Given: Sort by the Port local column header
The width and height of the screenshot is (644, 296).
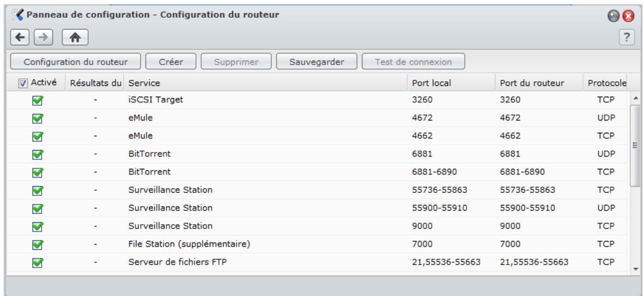Looking at the screenshot, I should coord(451,83).
